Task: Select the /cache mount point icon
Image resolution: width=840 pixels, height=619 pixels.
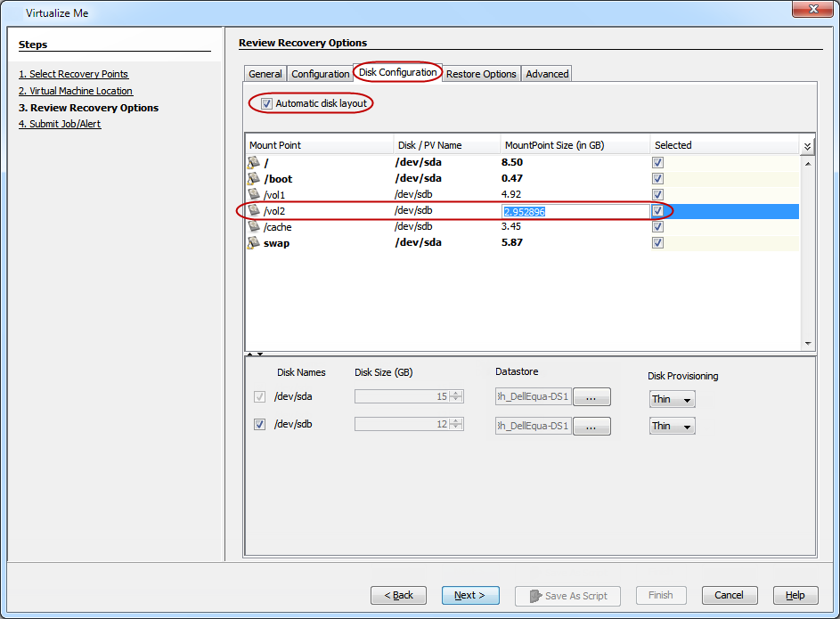Action: [x=254, y=227]
